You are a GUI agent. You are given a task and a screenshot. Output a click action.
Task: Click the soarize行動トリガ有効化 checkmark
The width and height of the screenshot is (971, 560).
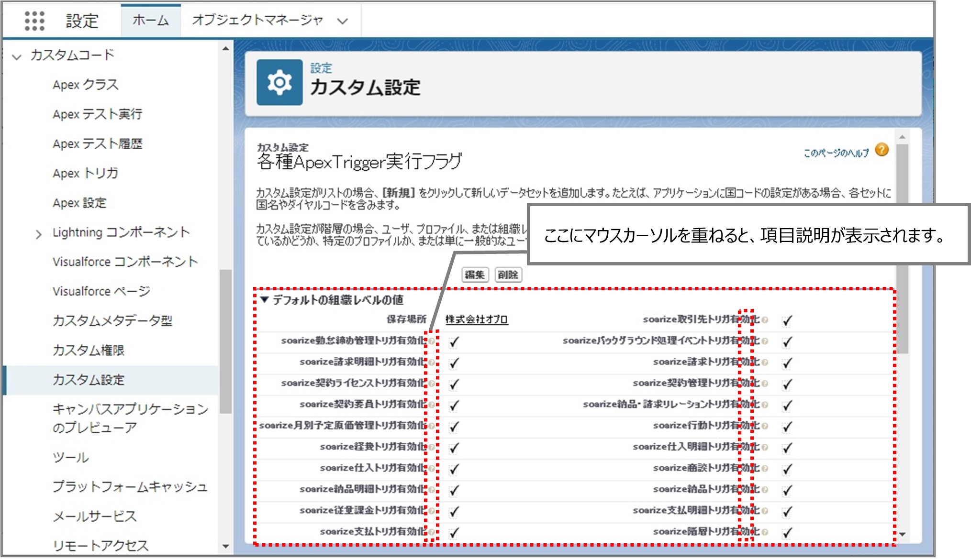pos(787,427)
